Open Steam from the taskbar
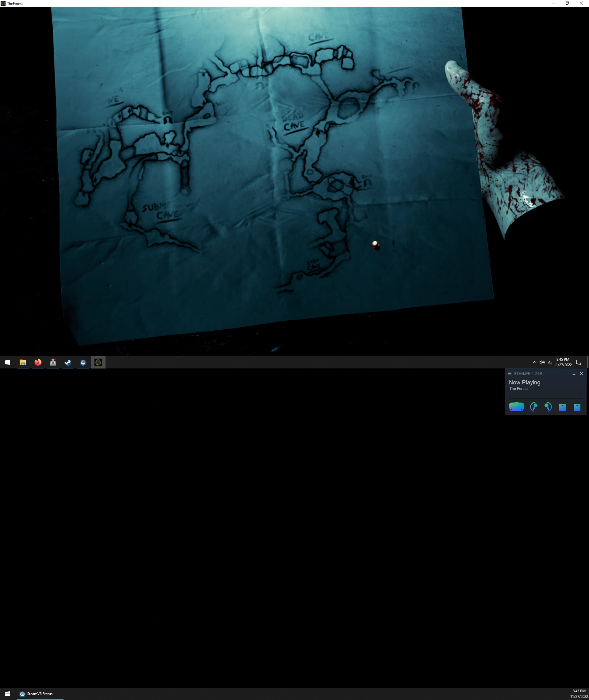 68,362
